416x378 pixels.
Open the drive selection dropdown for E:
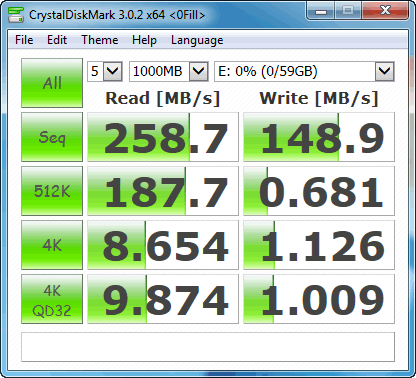(x=304, y=71)
